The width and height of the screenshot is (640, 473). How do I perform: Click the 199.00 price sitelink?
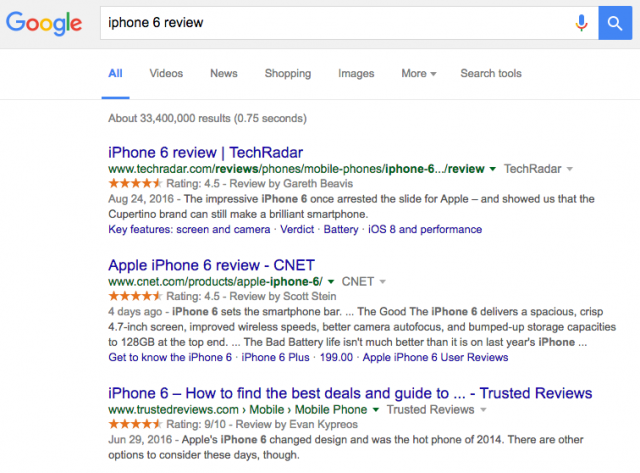(x=336, y=358)
